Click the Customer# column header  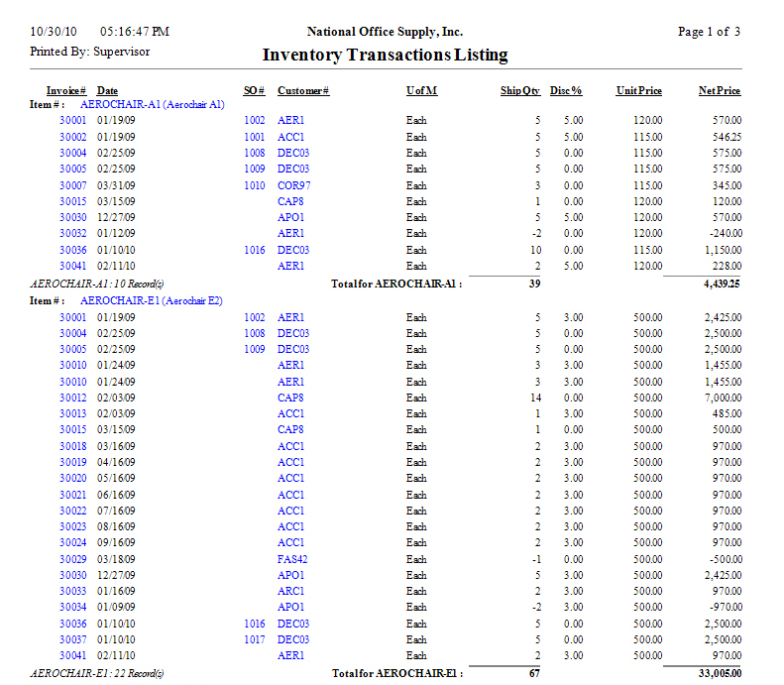303,91
